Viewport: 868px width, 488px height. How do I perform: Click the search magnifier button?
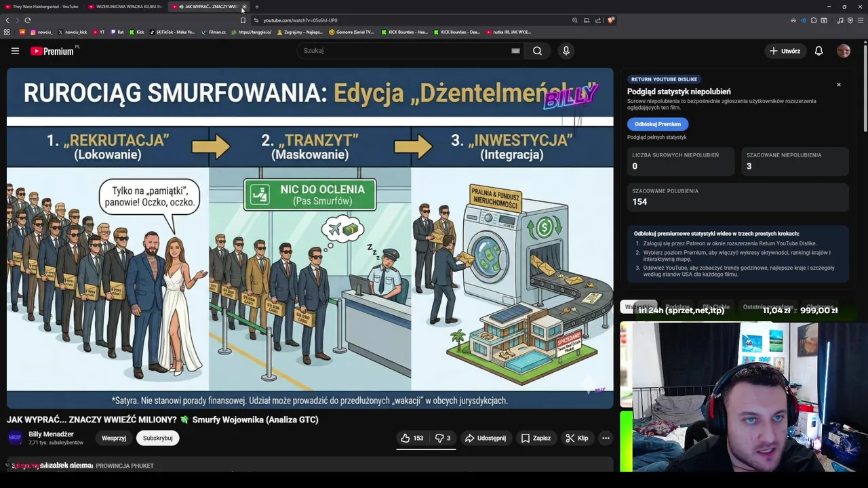coord(537,51)
